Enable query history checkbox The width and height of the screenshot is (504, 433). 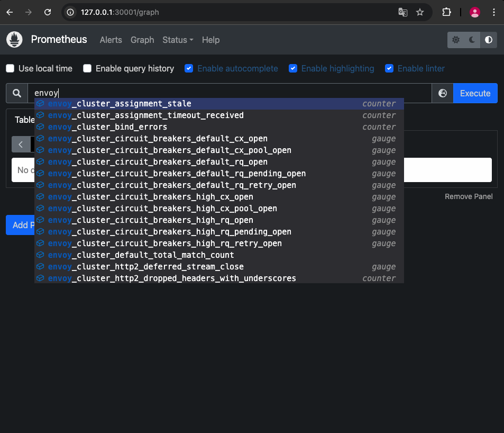tap(87, 68)
